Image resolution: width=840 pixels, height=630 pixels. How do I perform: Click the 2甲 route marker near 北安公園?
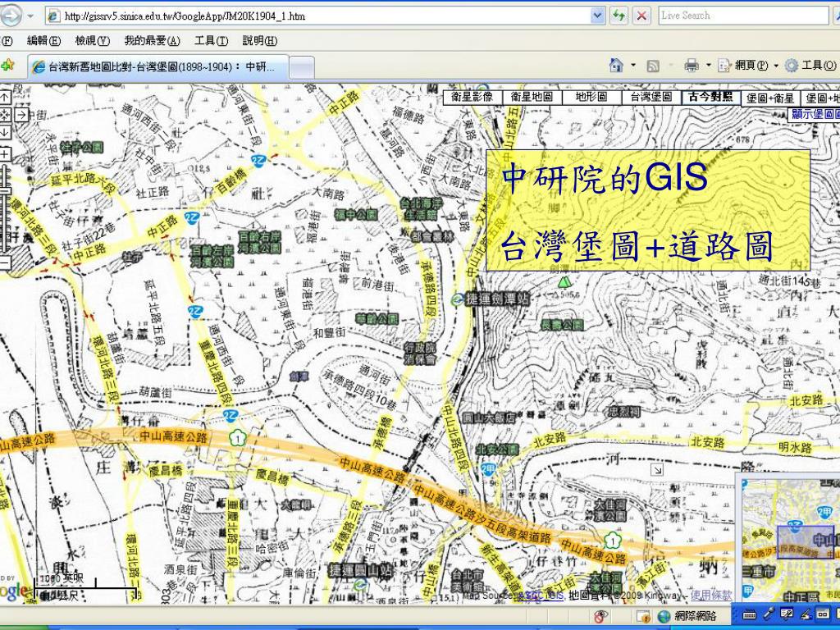click(x=487, y=469)
